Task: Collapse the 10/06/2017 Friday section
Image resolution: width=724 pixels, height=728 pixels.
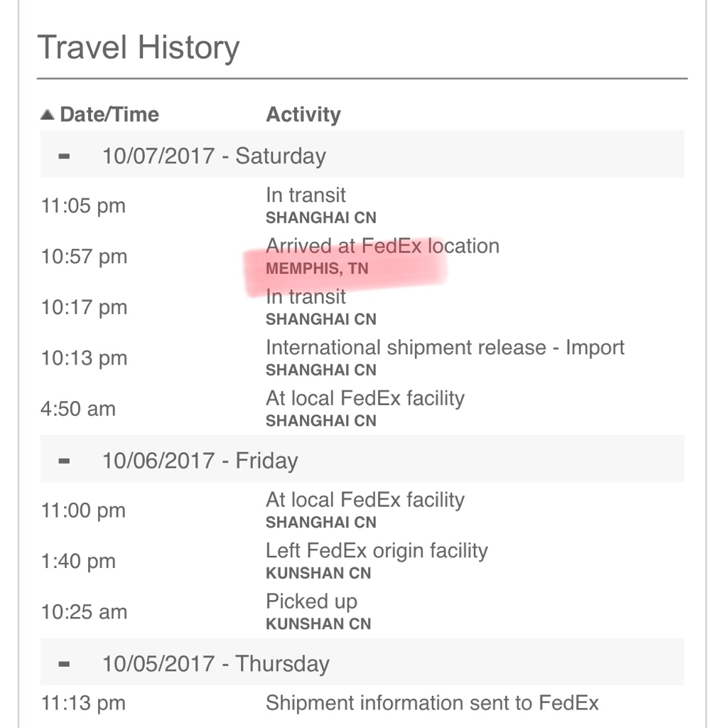Action: tap(64, 461)
